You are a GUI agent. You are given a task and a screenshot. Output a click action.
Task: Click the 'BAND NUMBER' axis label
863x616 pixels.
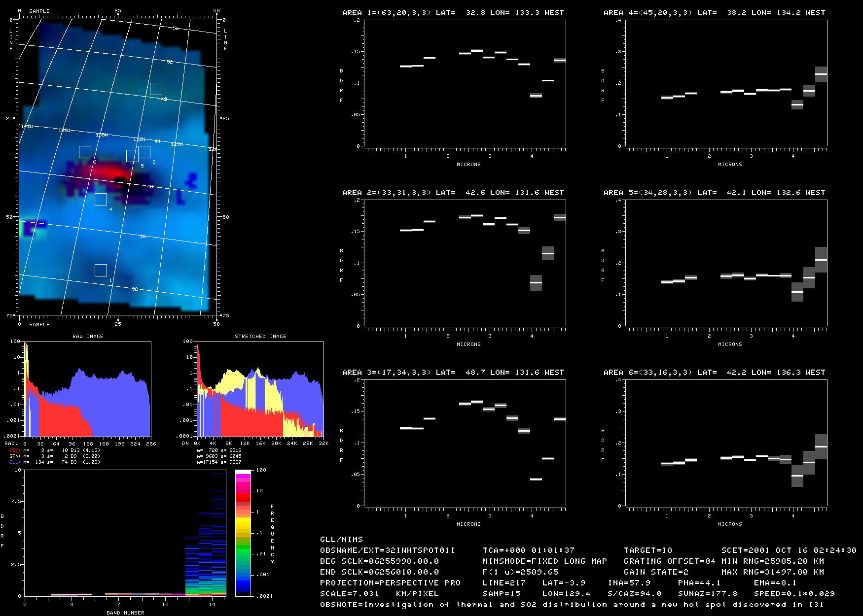click(125, 613)
